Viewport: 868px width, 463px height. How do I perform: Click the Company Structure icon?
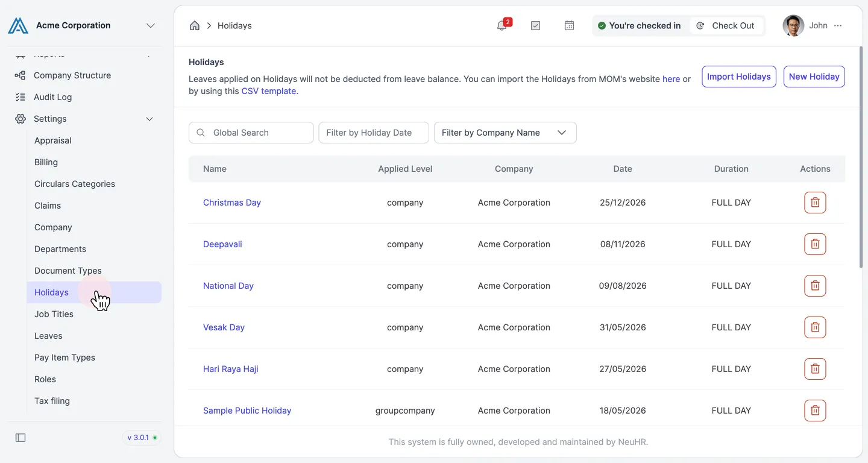point(20,75)
